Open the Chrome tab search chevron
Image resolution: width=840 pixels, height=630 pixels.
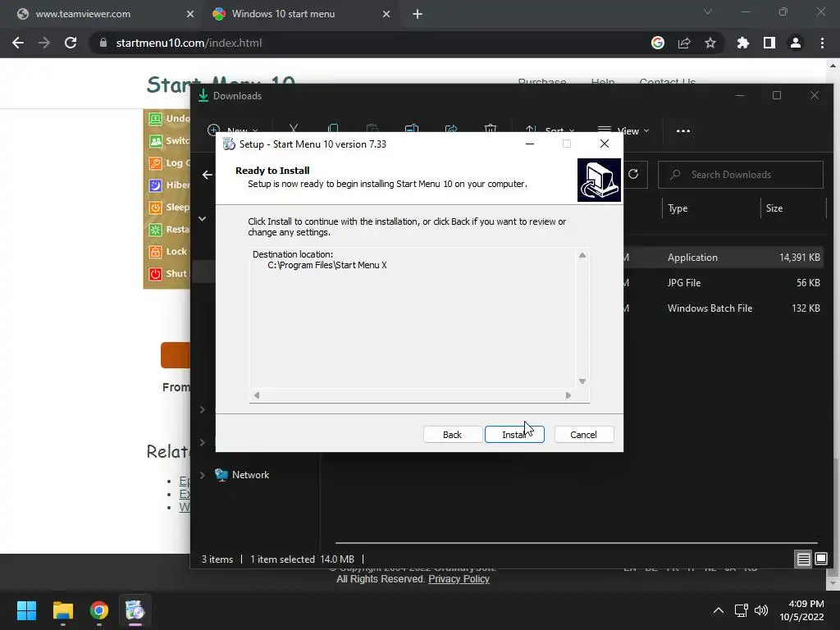pos(708,11)
